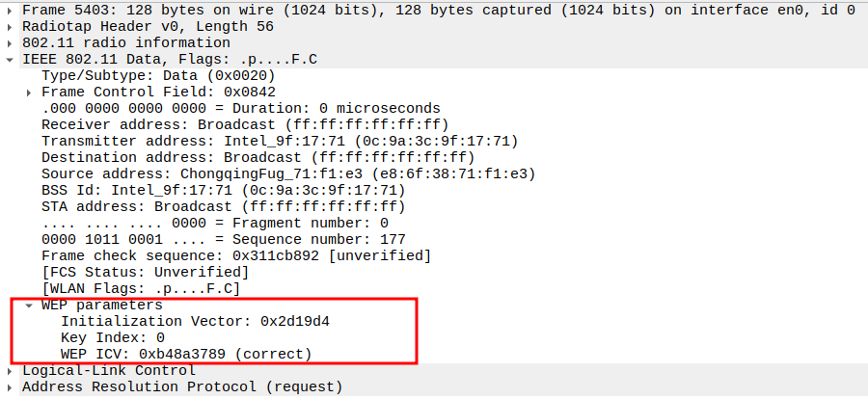Expand the Logical-Link Control section

click(11, 371)
